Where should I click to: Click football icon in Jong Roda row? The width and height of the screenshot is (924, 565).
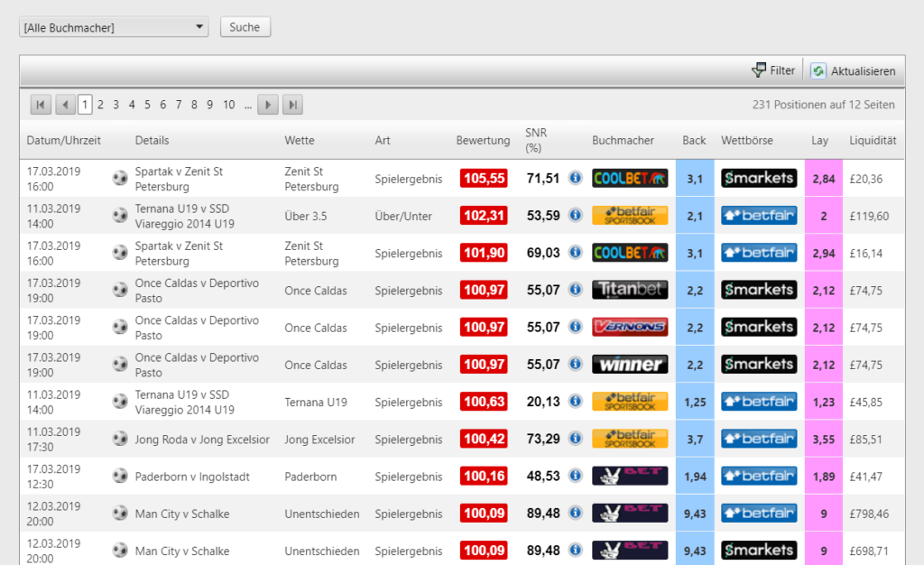[x=120, y=439]
